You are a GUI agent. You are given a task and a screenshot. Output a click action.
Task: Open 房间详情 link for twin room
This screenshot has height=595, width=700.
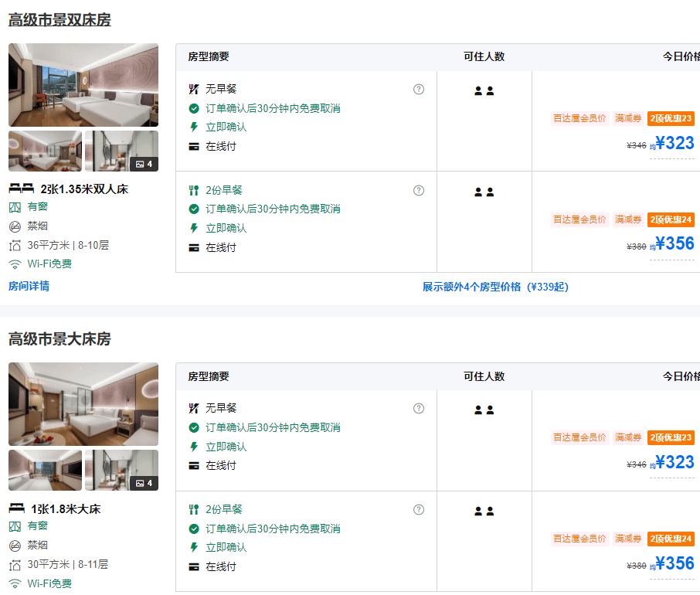click(29, 286)
